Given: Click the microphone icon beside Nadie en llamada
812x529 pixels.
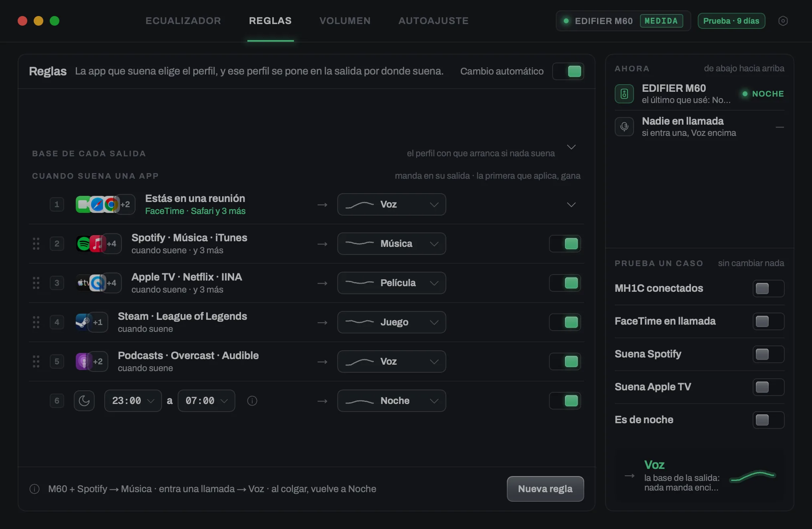Looking at the screenshot, I should pyautogui.click(x=624, y=127).
